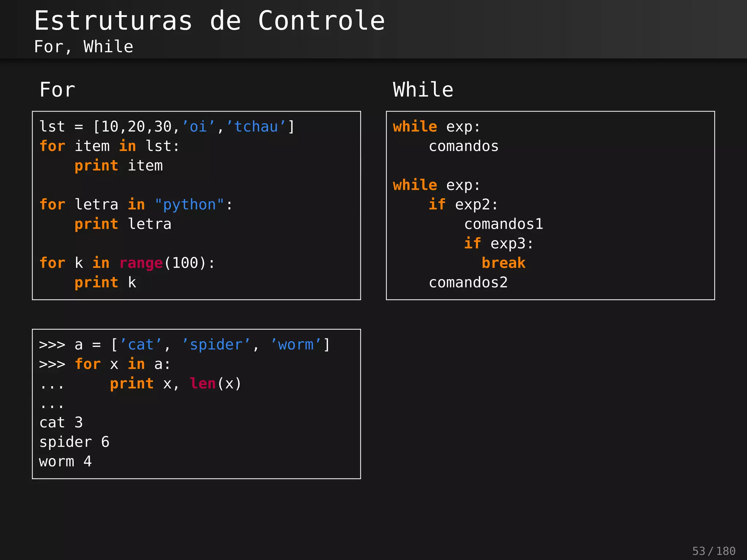Click the word 'comandos1'

coord(504,224)
